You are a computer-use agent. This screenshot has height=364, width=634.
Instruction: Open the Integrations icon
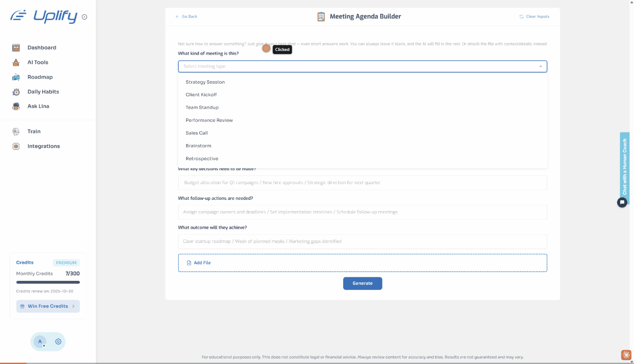click(x=16, y=146)
